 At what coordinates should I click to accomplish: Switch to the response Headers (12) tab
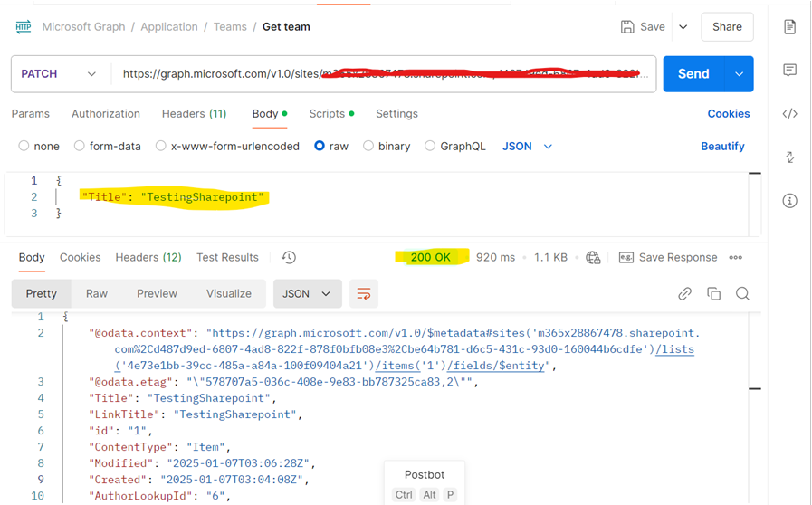pos(148,257)
